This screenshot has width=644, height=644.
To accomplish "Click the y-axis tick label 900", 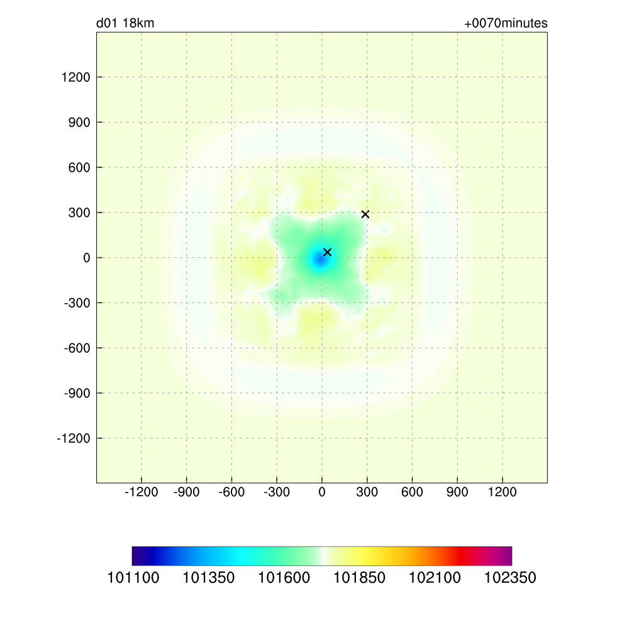I will 79,123.
